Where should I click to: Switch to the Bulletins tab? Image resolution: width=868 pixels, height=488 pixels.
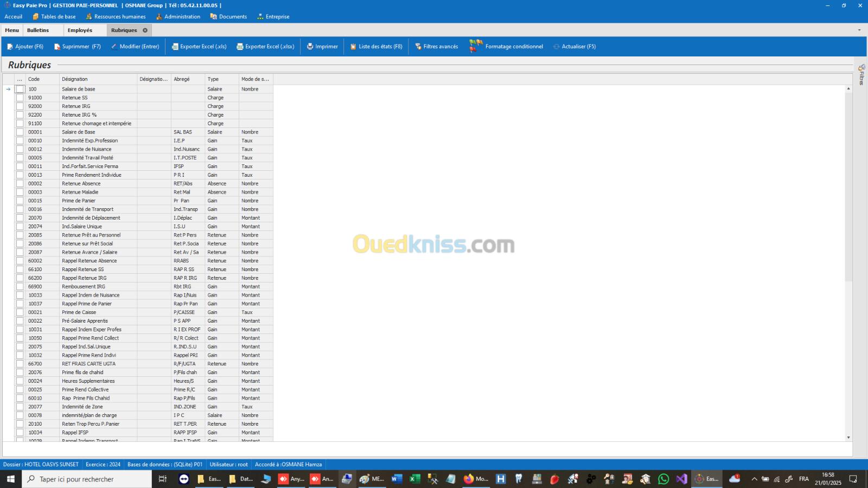38,30
